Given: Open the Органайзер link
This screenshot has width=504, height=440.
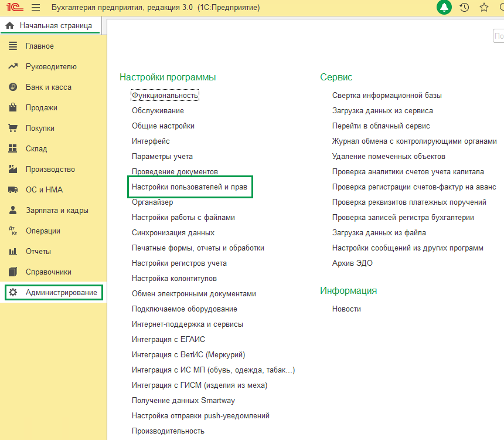Looking at the screenshot, I should tap(152, 202).
